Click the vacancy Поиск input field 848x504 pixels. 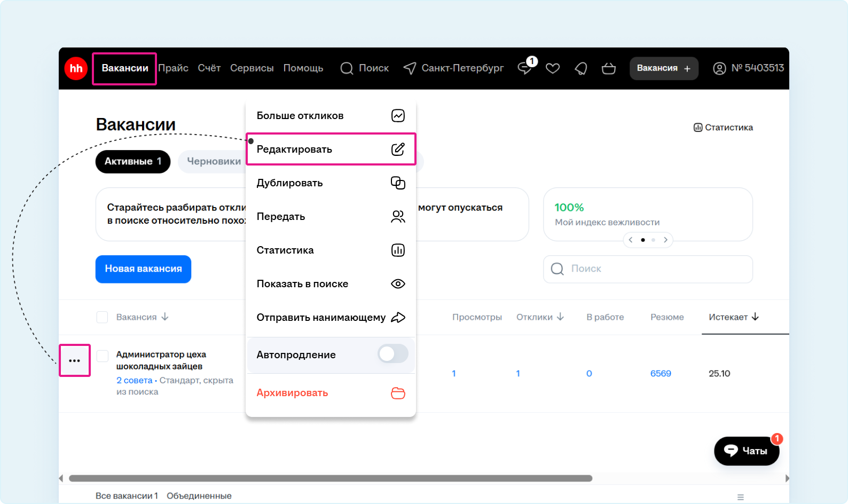click(648, 269)
